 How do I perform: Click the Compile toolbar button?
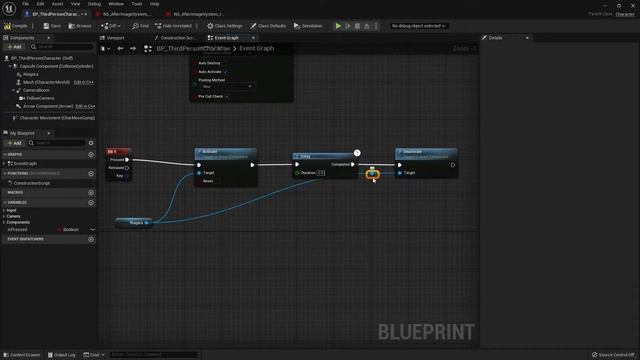pyautogui.click(x=16, y=26)
